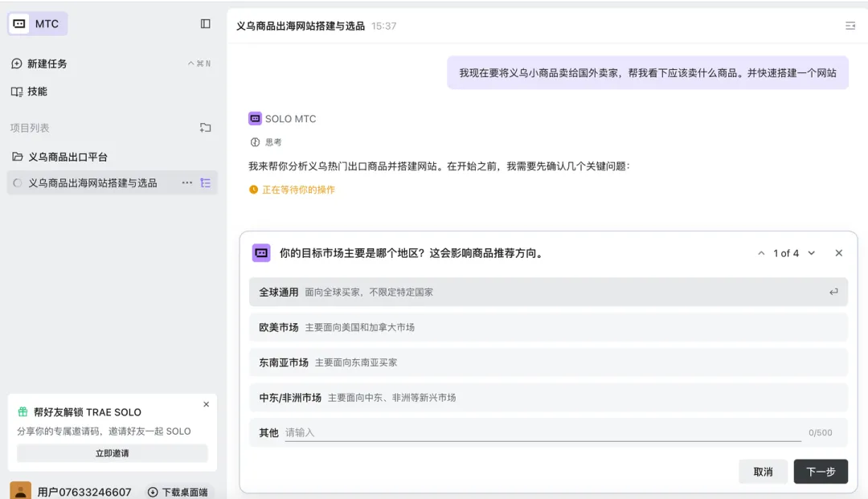Viewport: 868px width, 499px height.
Task: Click the add project folder icon
Action: (206, 128)
